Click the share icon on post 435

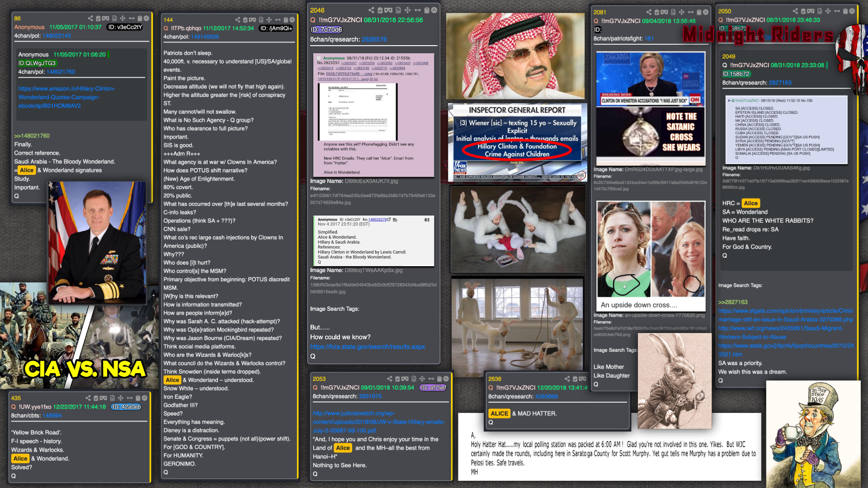pyautogui.click(x=88, y=398)
